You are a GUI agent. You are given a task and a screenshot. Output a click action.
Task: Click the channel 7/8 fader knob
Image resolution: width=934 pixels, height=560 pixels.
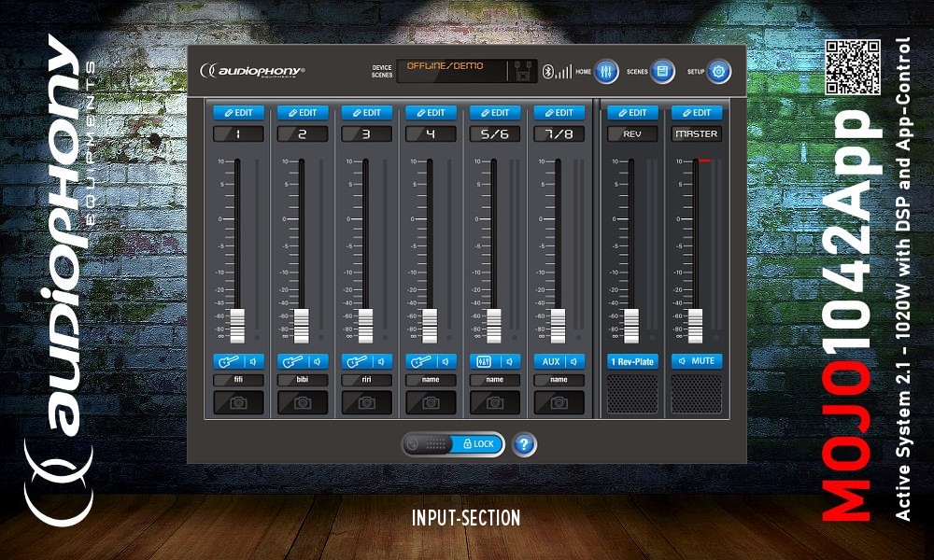[x=559, y=326]
